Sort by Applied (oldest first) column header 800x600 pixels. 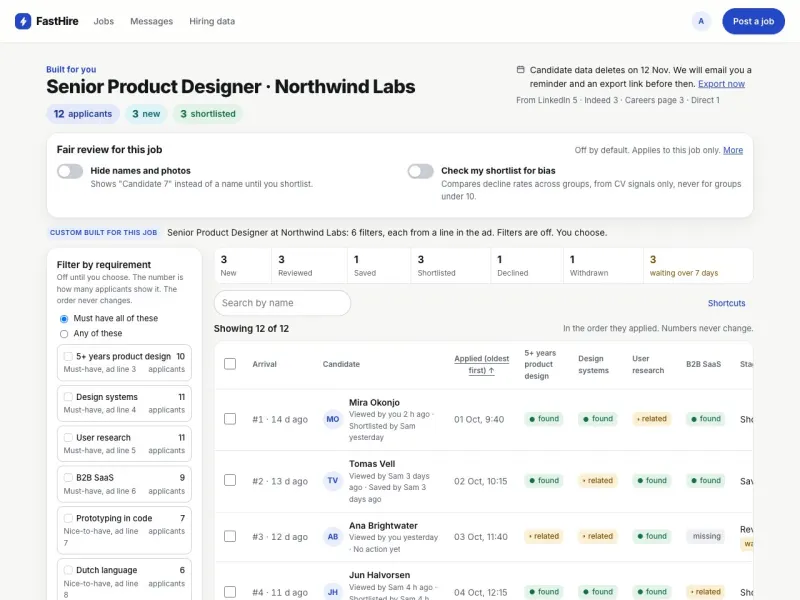click(x=481, y=364)
